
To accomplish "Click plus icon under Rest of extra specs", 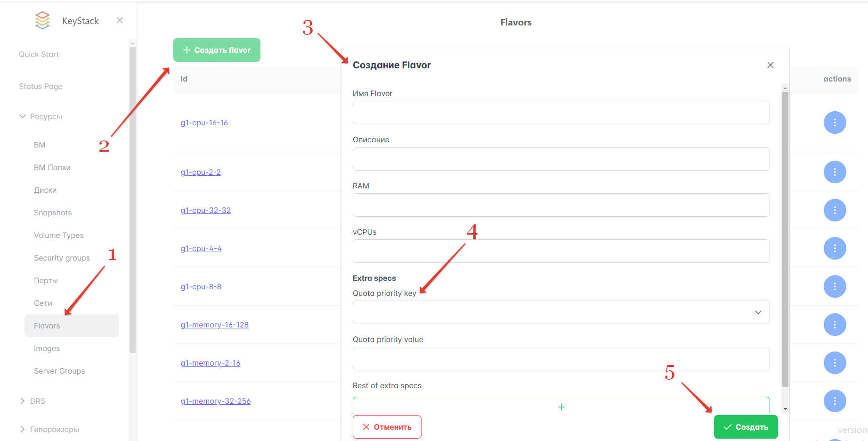I will point(561,407).
